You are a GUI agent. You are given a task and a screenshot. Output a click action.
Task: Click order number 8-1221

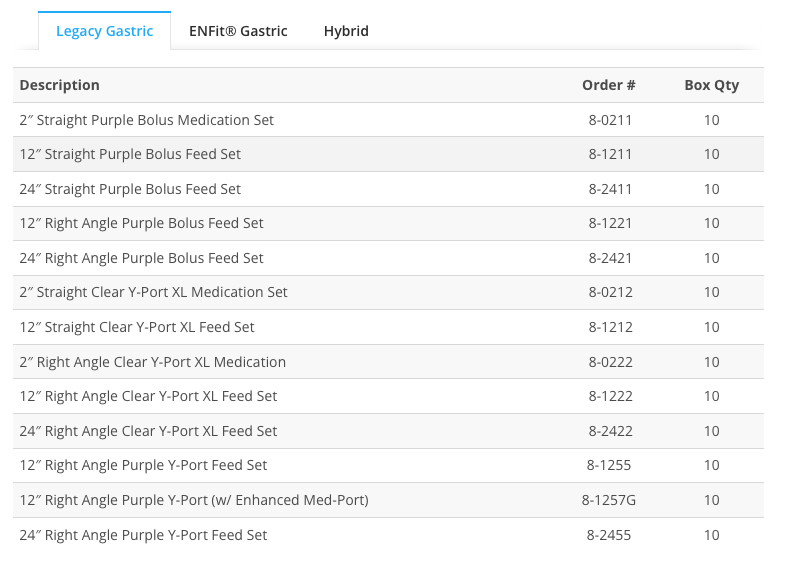610,223
